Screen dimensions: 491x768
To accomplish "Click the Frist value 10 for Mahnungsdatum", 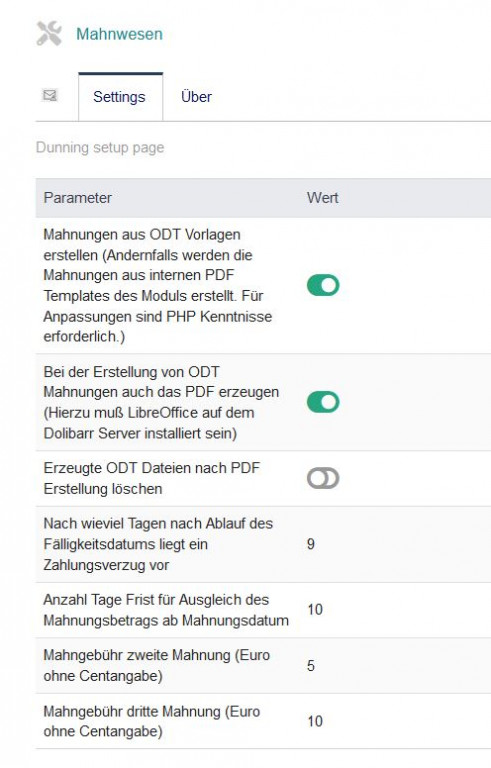I will point(315,610).
